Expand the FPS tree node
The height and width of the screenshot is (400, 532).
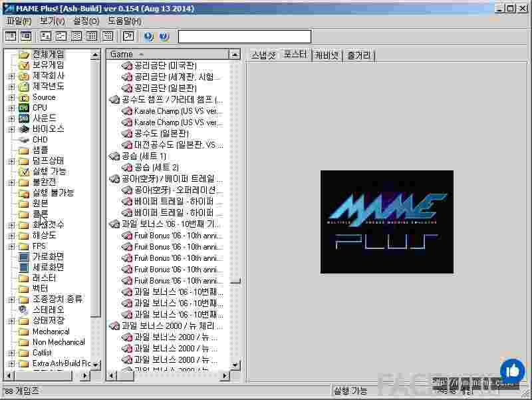11,246
